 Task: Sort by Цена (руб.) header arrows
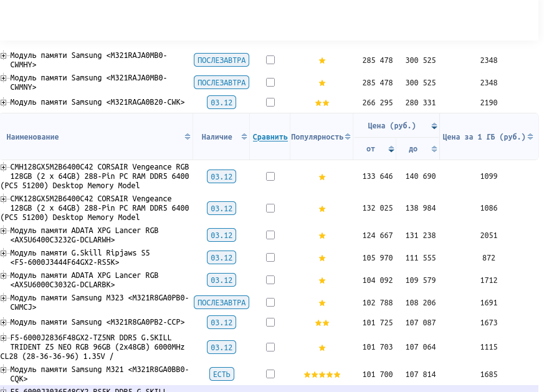tap(434, 126)
